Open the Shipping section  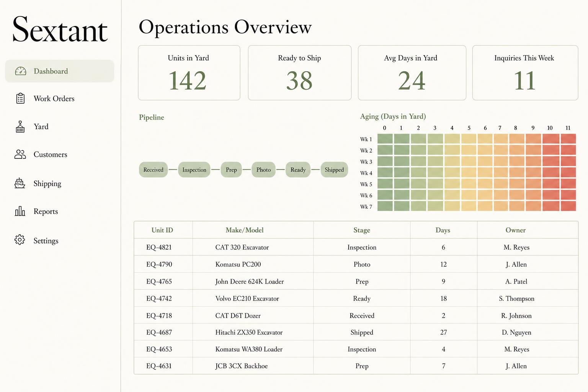[x=47, y=184]
